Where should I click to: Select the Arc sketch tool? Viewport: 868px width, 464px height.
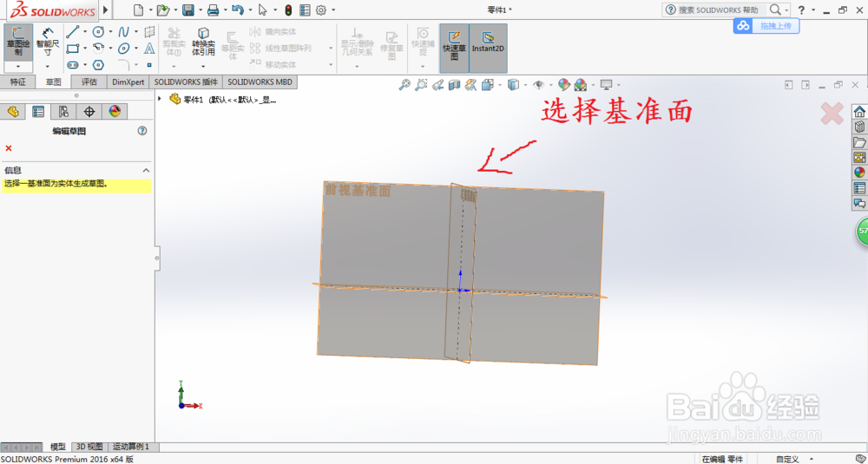[x=98, y=49]
